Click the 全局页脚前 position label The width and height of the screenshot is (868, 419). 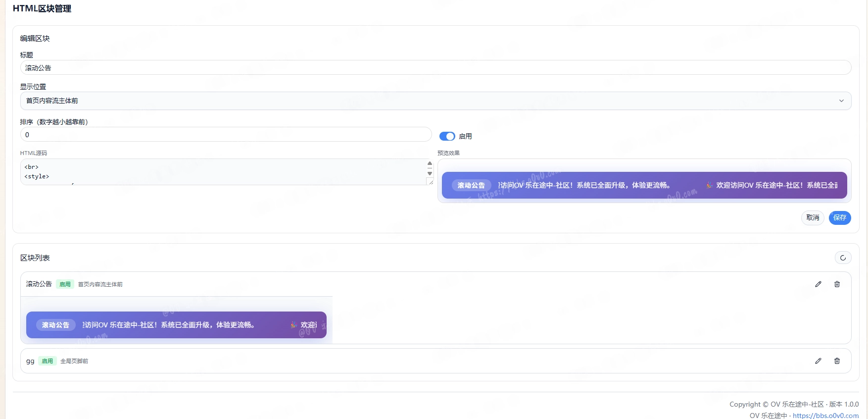pos(74,361)
